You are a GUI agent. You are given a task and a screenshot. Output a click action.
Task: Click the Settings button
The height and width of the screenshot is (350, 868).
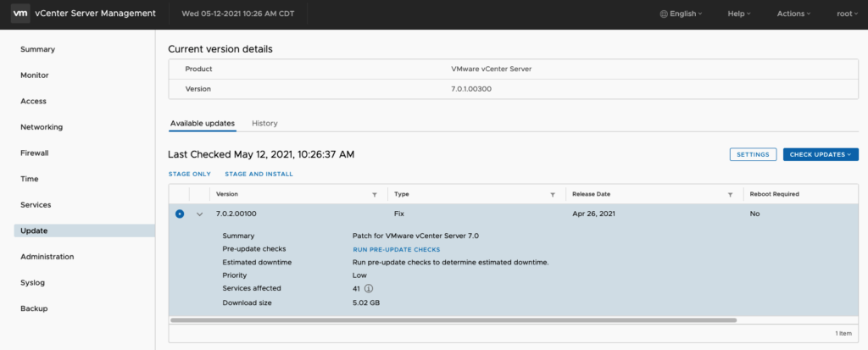tap(752, 154)
